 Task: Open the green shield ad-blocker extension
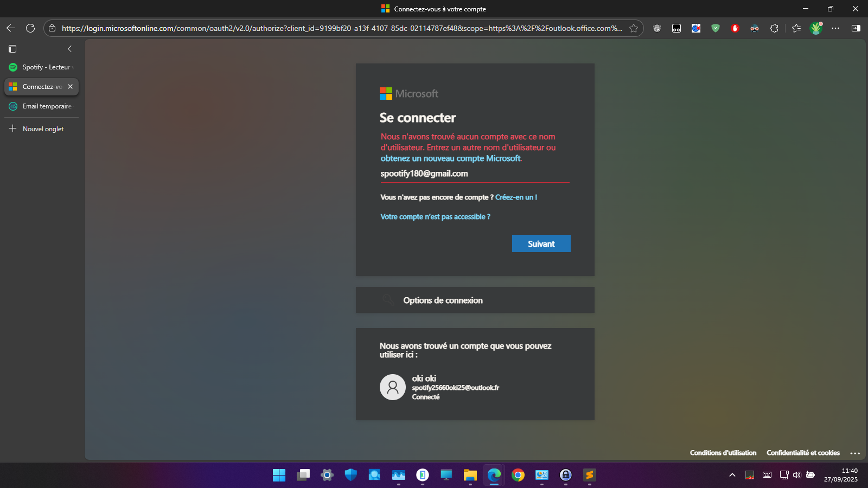click(x=716, y=28)
